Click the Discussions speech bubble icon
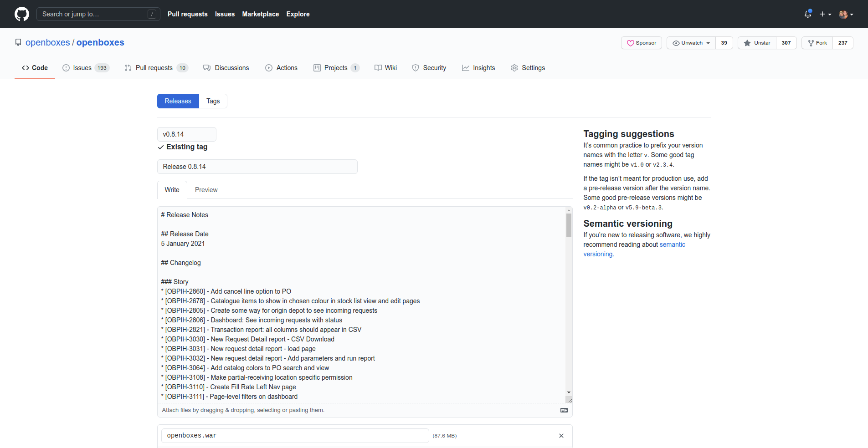Viewport: 868px width, 448px height. 207,68
